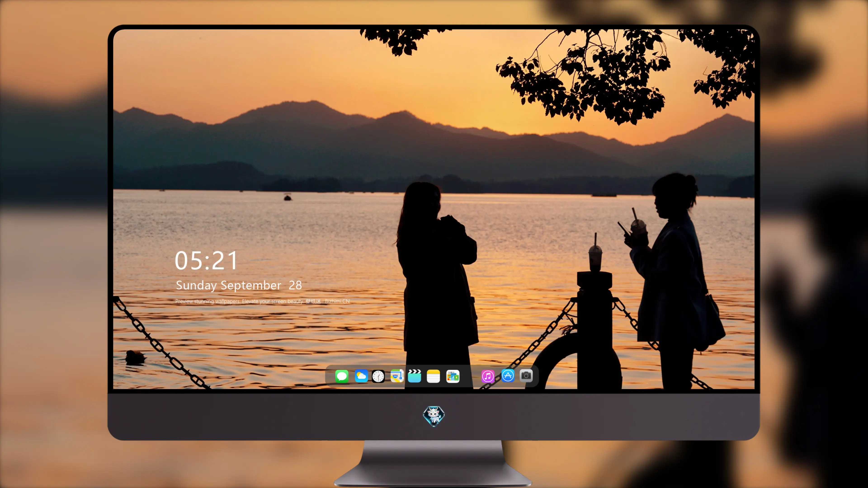Open the Clock app in the dock

pos(378,376)
